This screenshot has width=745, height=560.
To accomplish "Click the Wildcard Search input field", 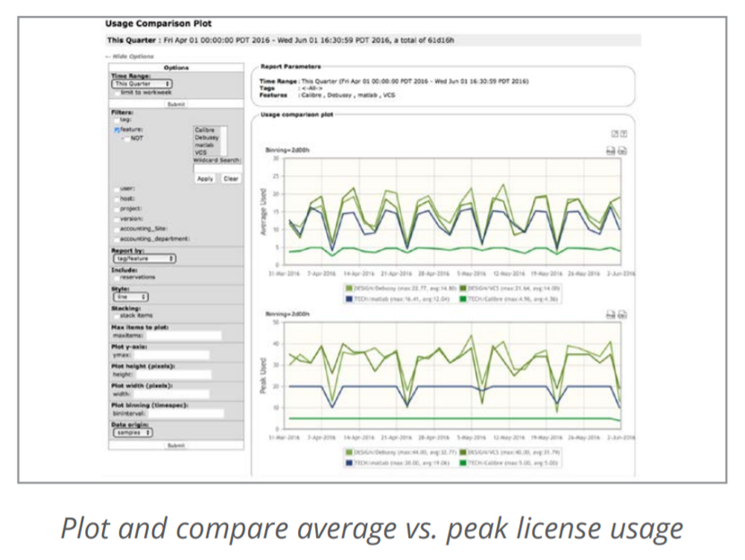I will (x=218, y=168).
